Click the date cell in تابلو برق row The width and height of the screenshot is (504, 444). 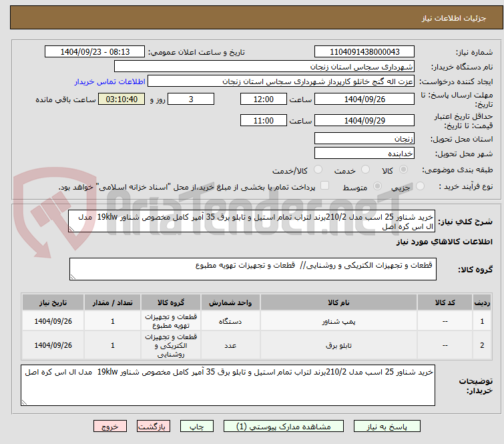[x=53, y=345]
